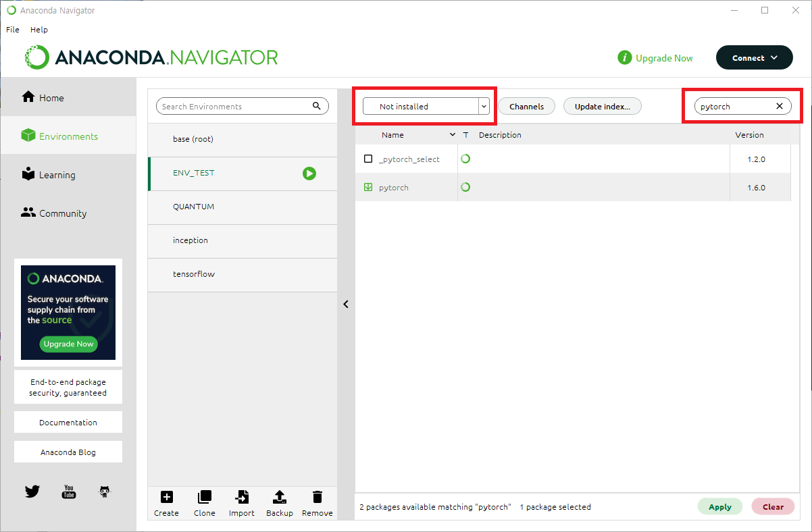Screen dimensions: 812x532
Task: Click the loading icon beside _pytorch_select
Action: (x=465, y=159)
